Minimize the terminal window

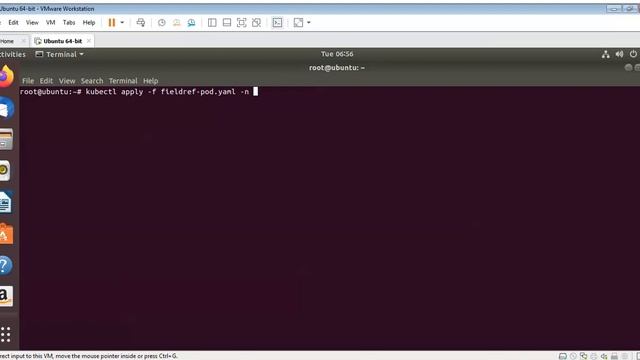(629, 67)
